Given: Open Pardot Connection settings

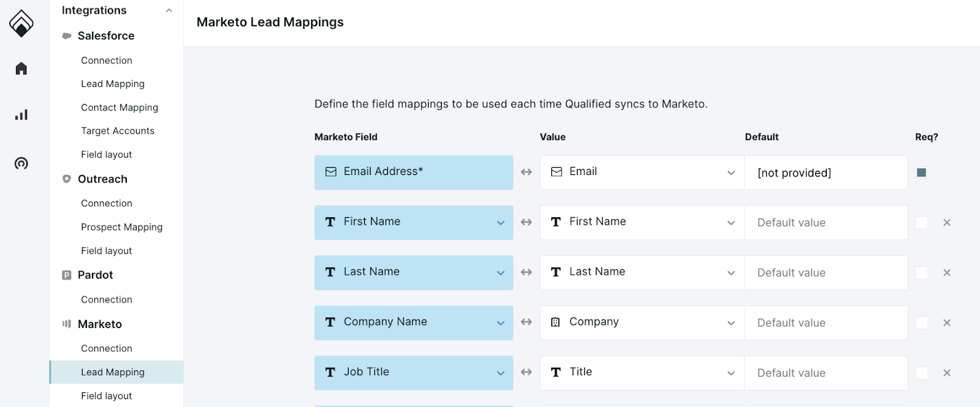Looking at the screenshot, I should (x=107, y=300).
